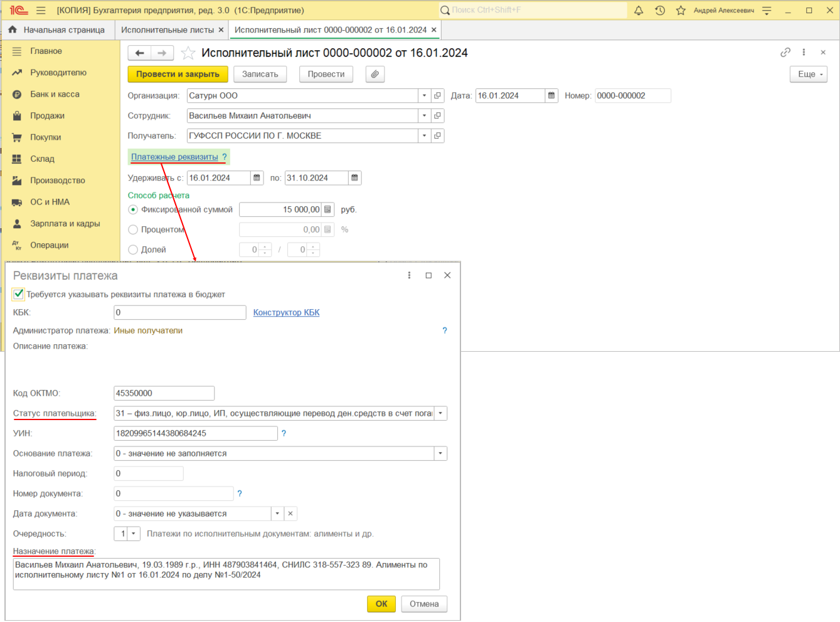Add document to favorites star icon
This screenshot has height=622, width=840.
pyautogui.click(x=188, y=53)
